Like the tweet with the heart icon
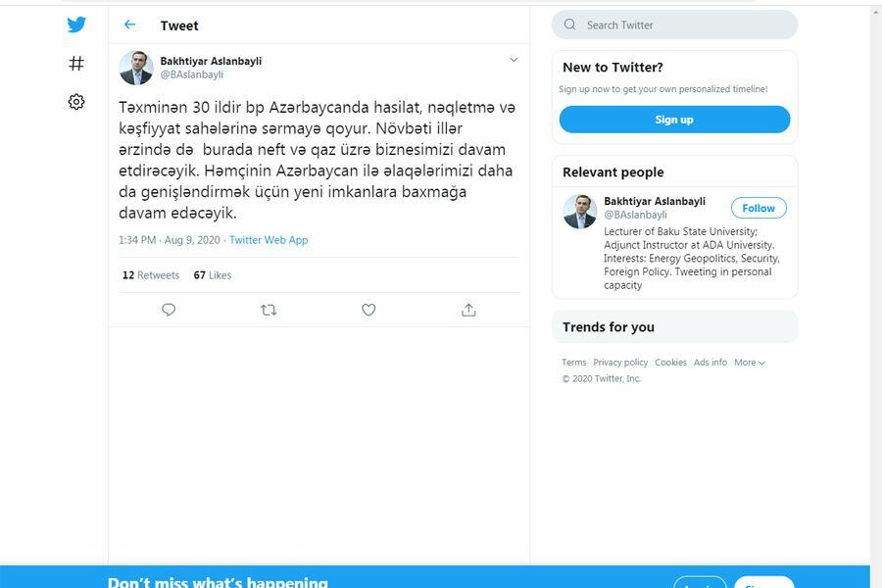 click(x=368, y=310)
